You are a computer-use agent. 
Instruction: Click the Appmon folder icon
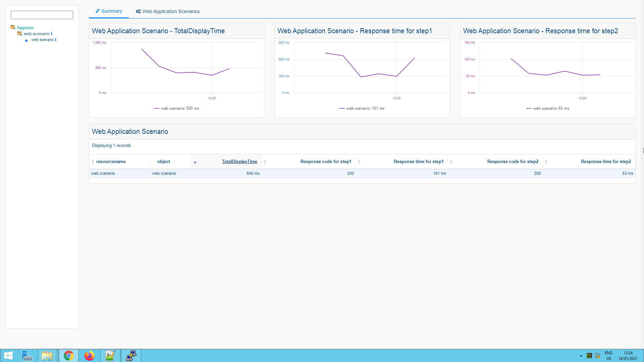point(13,27)
